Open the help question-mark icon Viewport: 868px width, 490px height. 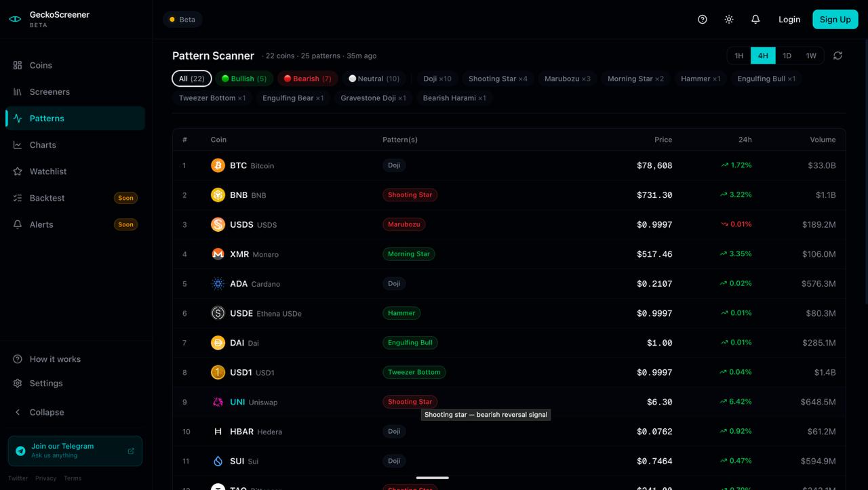coord(703,20)
